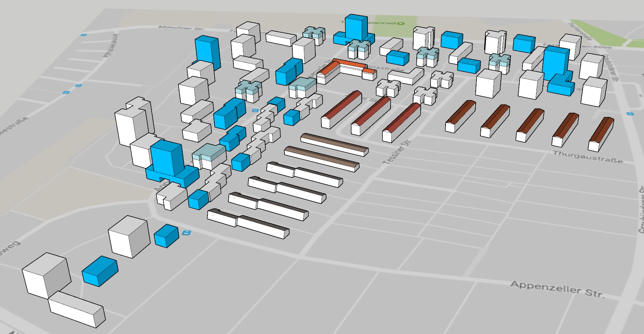Click the 'Münchner Str.' street label
Screen dimensions: 644x334
(181, 28)
